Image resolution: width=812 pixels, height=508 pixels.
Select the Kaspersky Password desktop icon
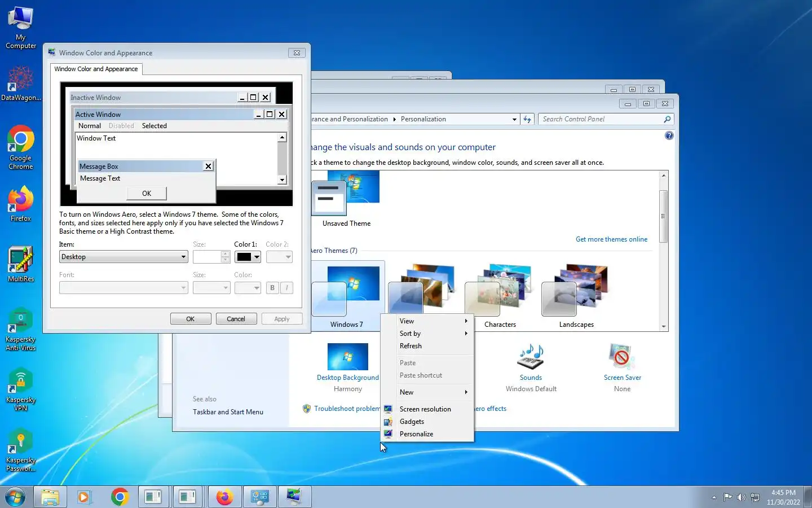point(21,450)
